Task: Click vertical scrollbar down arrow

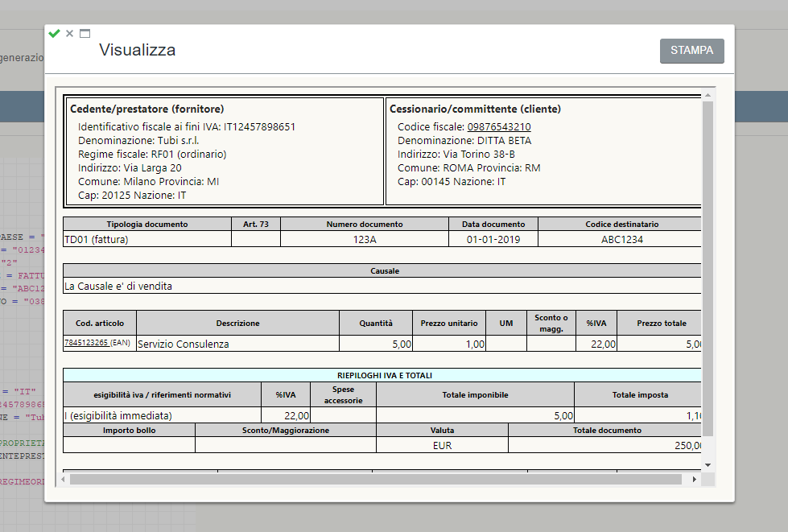Action: pos(708,465)
